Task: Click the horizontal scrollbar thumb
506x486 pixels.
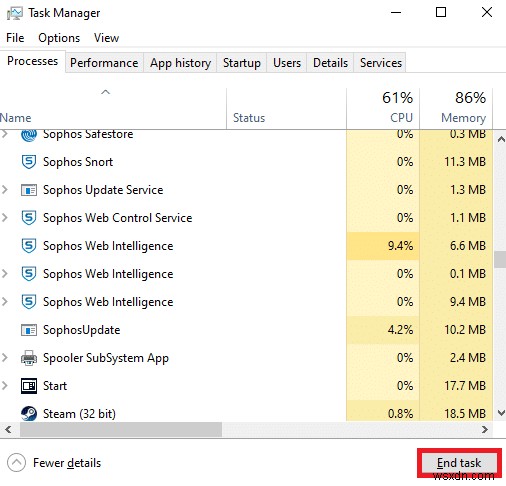Action: click(121, 429)
